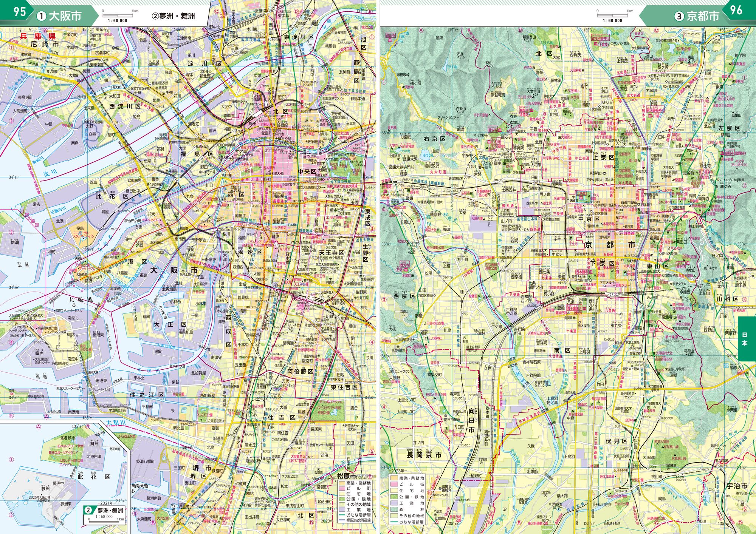This screenshot has height=534, width=756.
Task: Click the 東山区 ward label
Action: [x=657, y=266]
